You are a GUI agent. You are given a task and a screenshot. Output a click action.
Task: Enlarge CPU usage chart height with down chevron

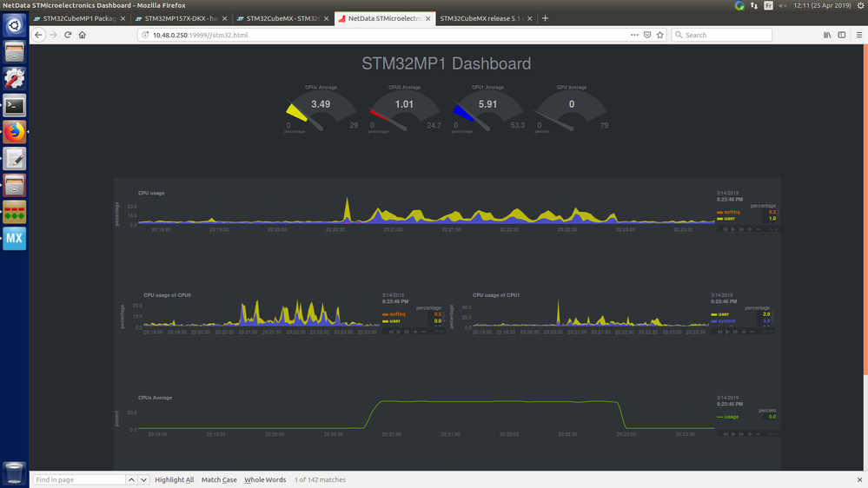point(777,229)
